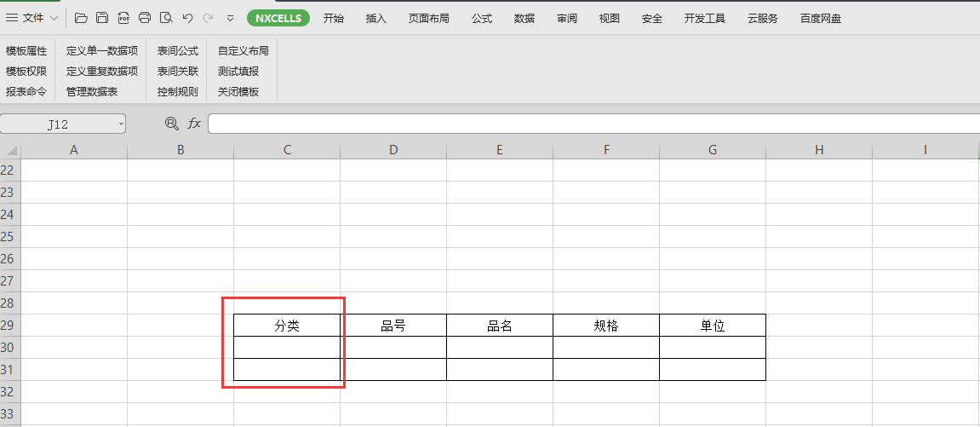Open Print Preview from the quick toolbar
The width and height of the screenshot is (980, 427).
tap(166, 18)
